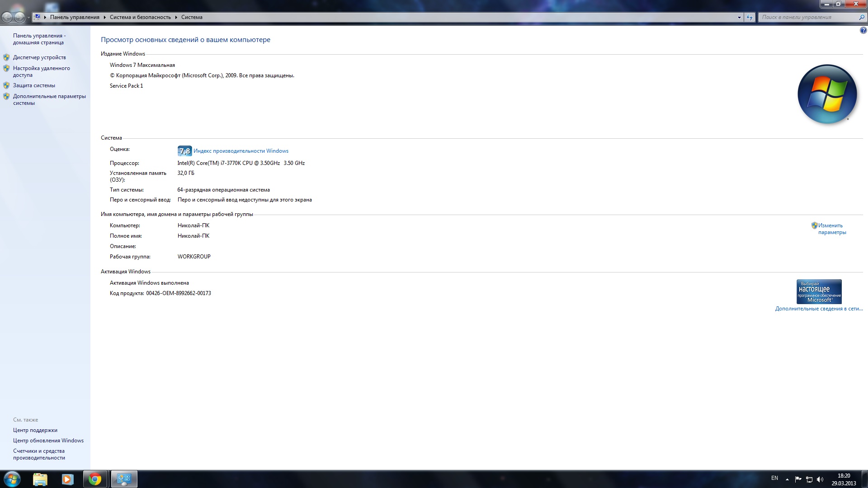Click genuine Microsoft software badge

[819, 291]
